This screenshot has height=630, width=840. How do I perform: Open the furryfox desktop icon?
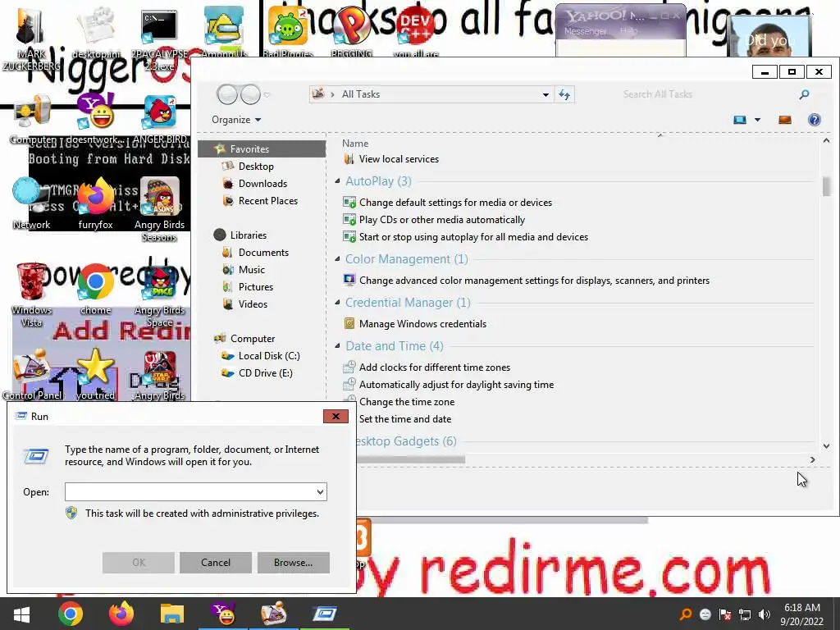pyautogui.click(x=95, y=203)
